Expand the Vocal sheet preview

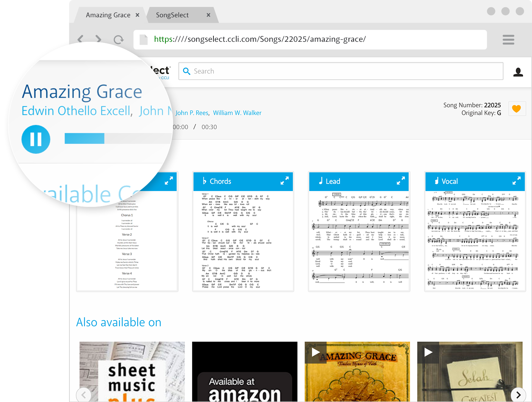pos(516,181)
